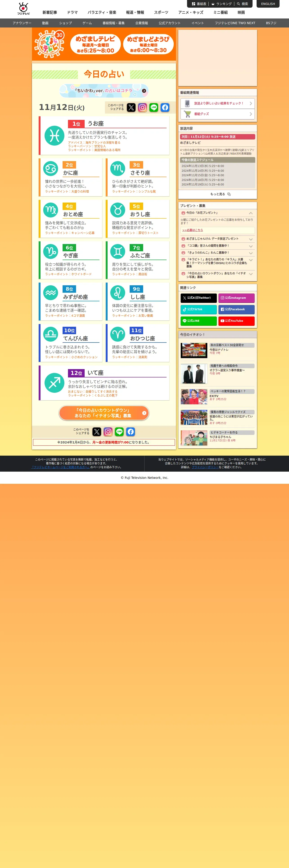Select BSフジ in sub navigation
Viewport: 289px width, 868px height.
point(271,23)
